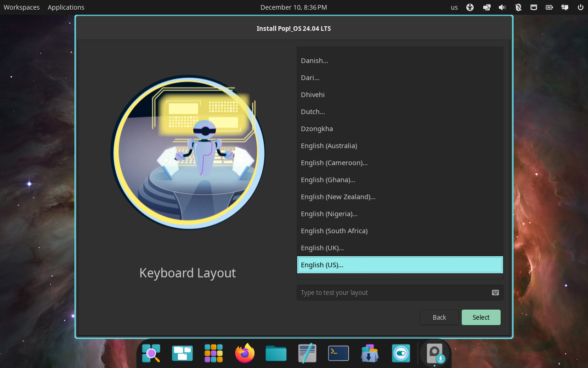Pick English (South Africa) from the list
This screenshot has width=588, height=368.
point(334,230)
